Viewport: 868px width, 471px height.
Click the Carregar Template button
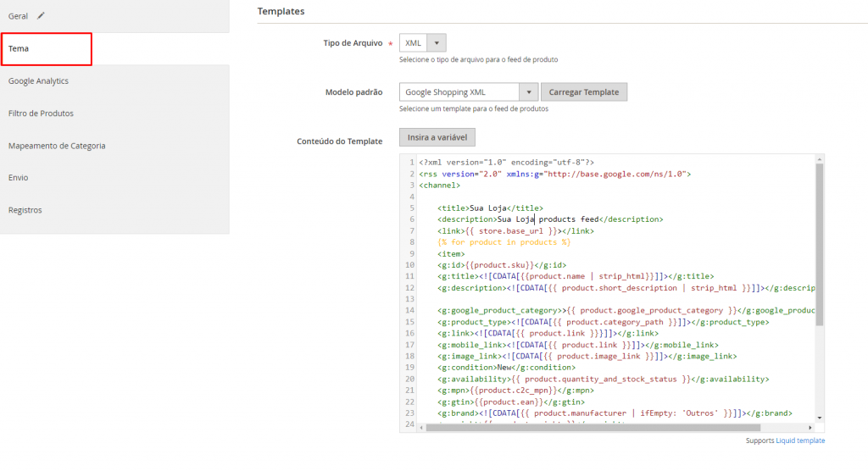(x=584, y=91)
